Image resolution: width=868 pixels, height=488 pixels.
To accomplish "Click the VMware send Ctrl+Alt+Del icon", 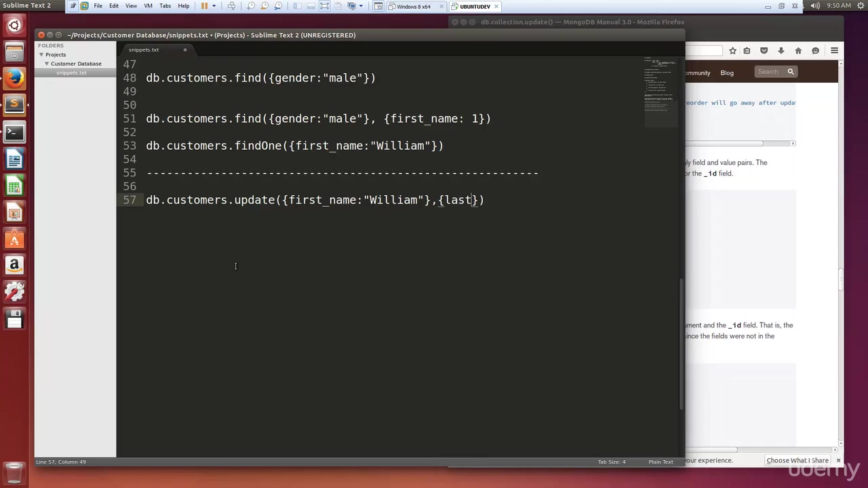I will [231, 6].
